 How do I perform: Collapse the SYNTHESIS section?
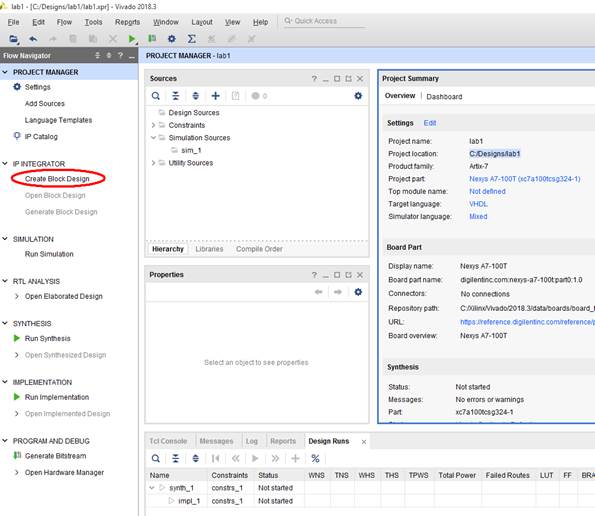[x=5, y=323]
